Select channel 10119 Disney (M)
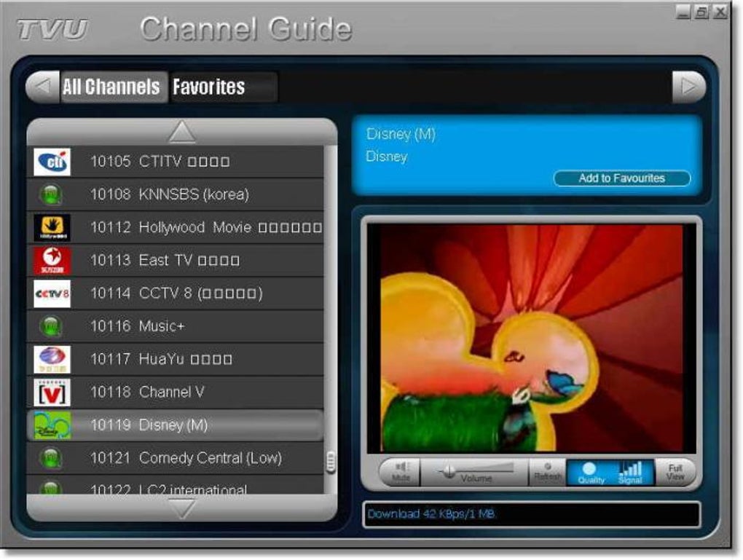The height and width of the screenshot is (560, 743). tap(176, 425)
